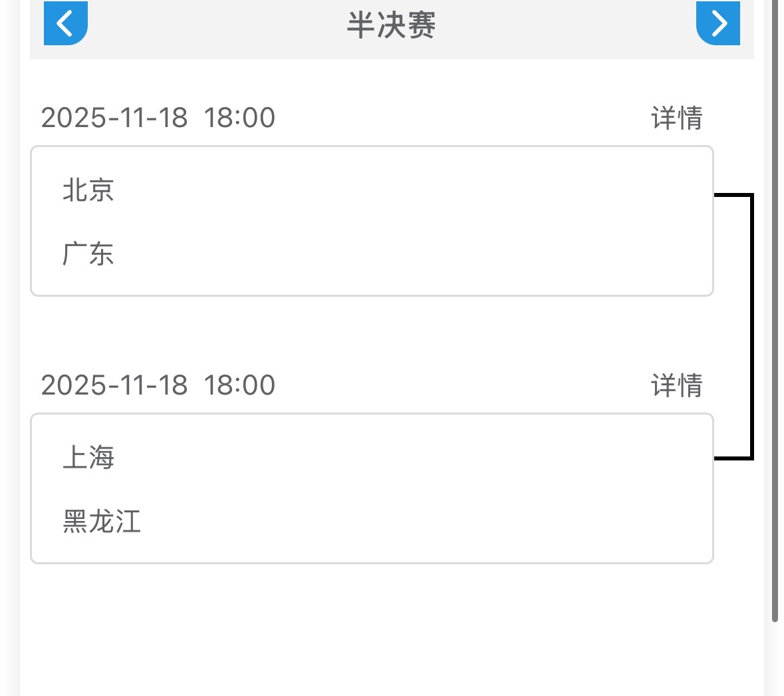Select the 北京 team name
Image resolution: width=784 pixels, height=696 pixels.
pos(88,191)
